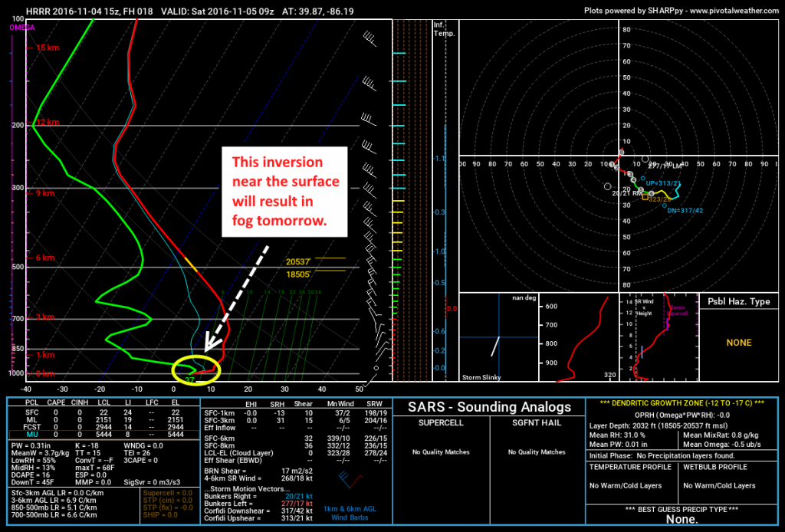Click the 'SHIP = 0.0' parameter
The width and height of the screenshot is (785, 532).
160,515
